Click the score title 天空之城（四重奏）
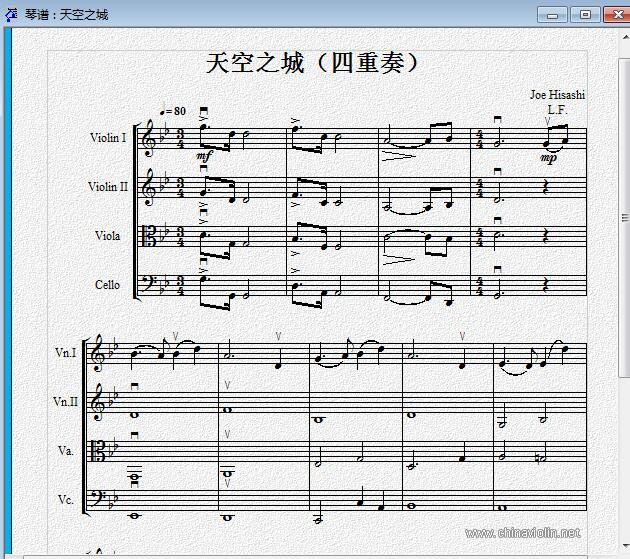The height and width of the screenshot is (559, 630). click(x=313, y=63)
